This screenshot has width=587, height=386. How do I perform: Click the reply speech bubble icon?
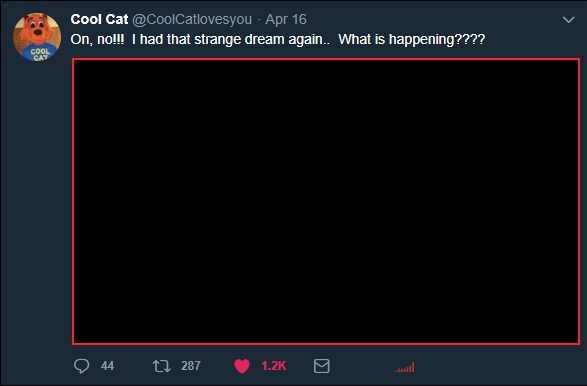[81, 366]
